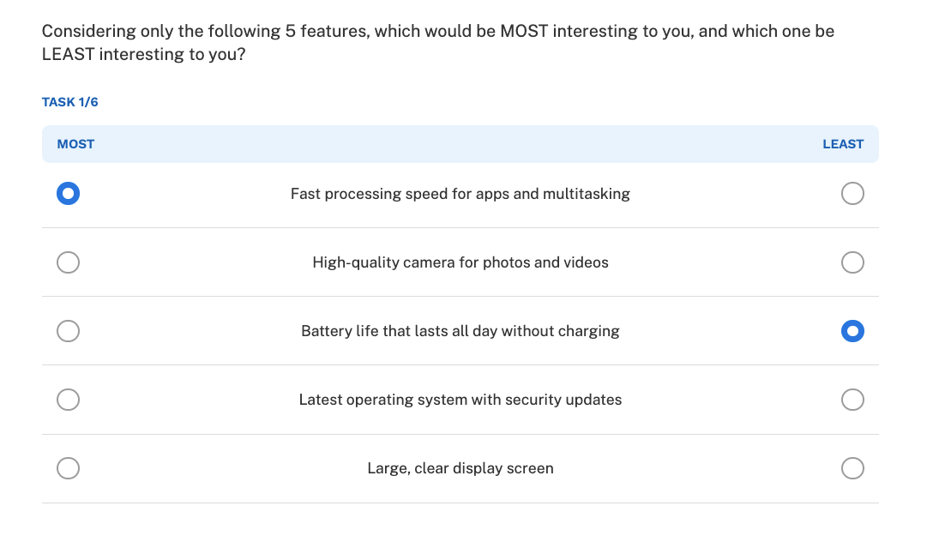Click the question text at the top

[x=438, y=42]
